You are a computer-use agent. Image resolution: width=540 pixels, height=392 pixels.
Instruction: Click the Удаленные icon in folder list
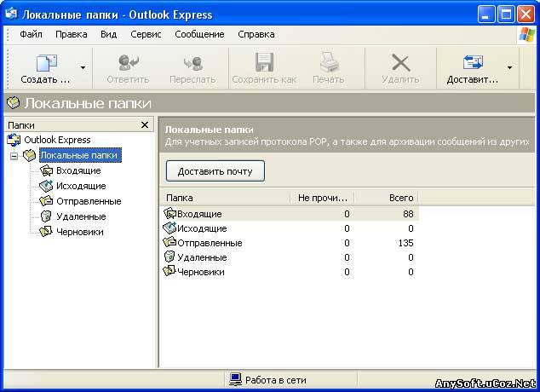tap(169, 257)
